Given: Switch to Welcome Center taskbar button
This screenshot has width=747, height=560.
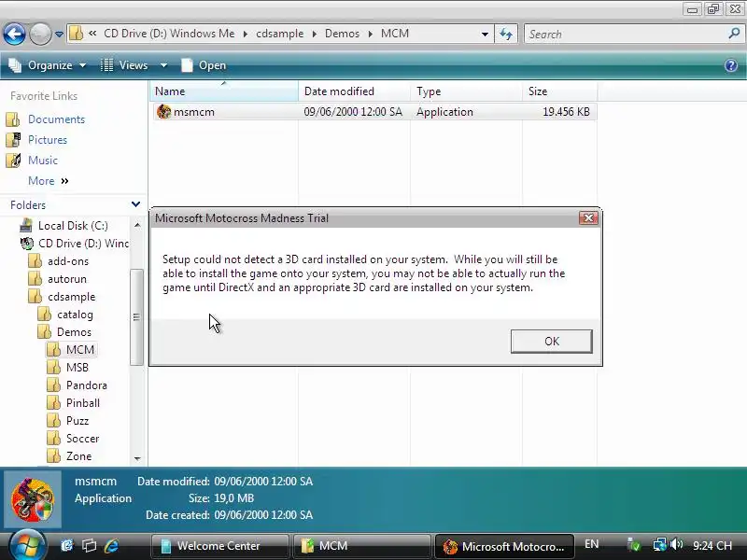Looking at the screenshot, I should pyautogui.click(x=220, y=546).
